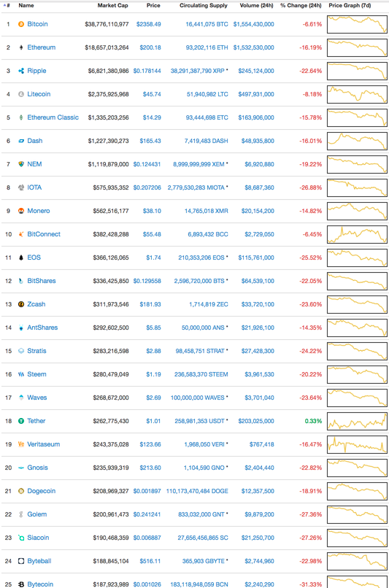Click the Bitcoin coin icon

pos(21,24)
